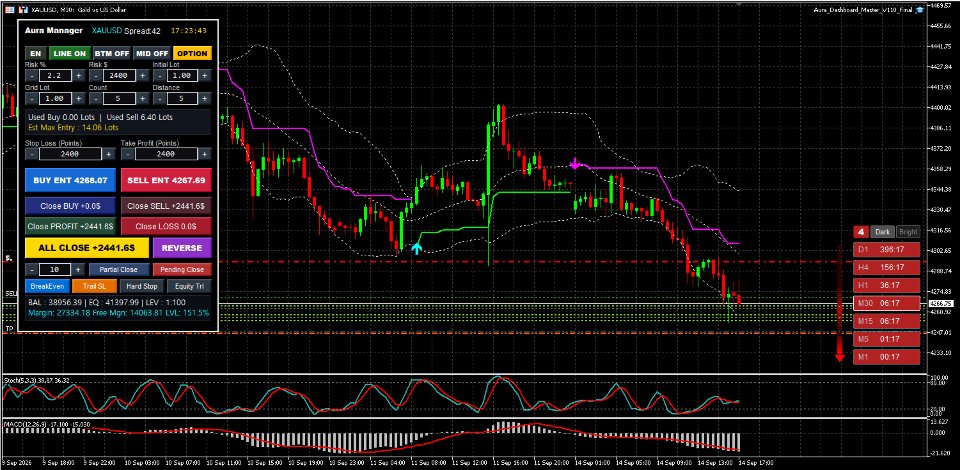Increase the Risk % value
The width and height of the screenshot is (960, 470).
(78, 75)
